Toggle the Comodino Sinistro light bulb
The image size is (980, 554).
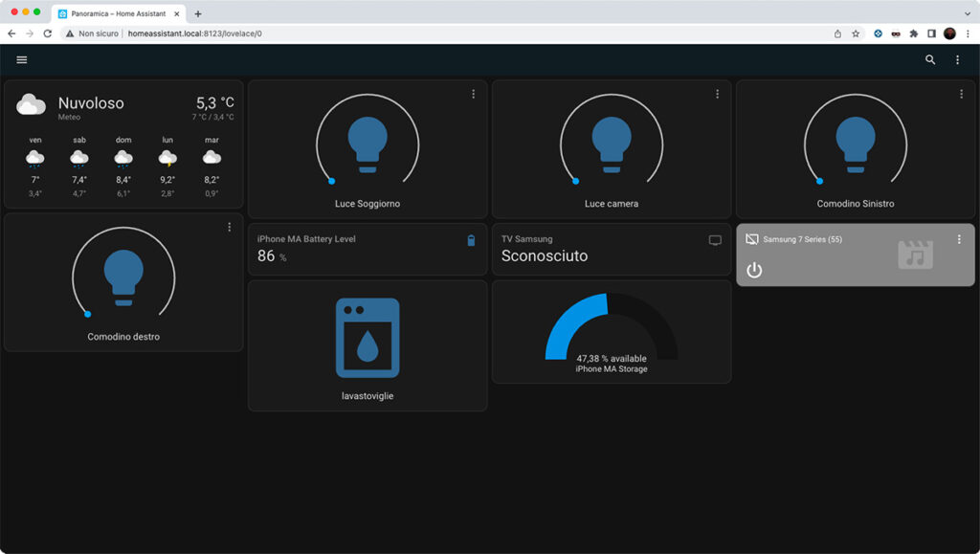click(856, 144)
